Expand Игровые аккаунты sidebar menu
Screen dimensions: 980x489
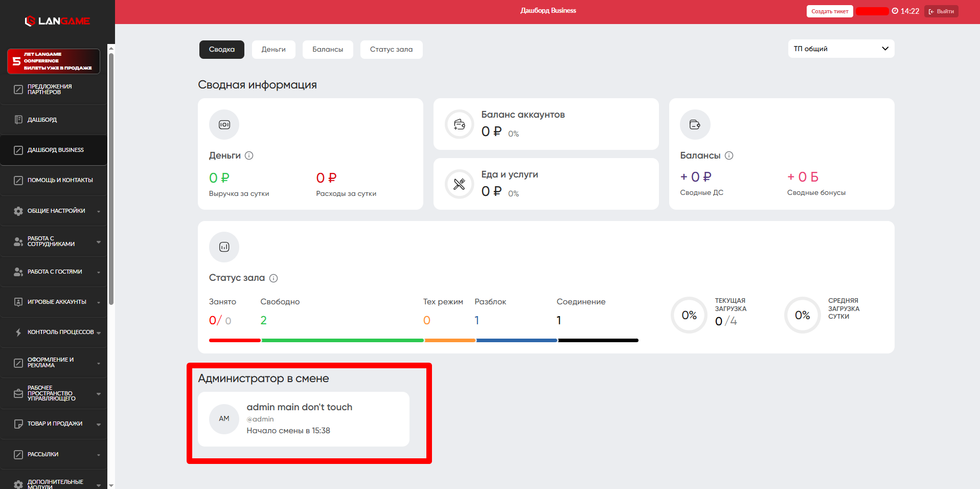[56, 302]
